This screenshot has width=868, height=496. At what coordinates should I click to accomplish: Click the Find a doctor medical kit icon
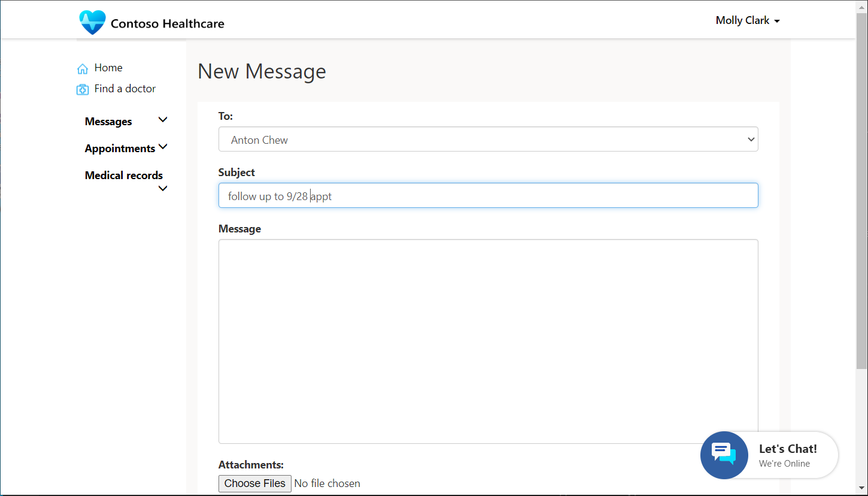click(82, 89)
